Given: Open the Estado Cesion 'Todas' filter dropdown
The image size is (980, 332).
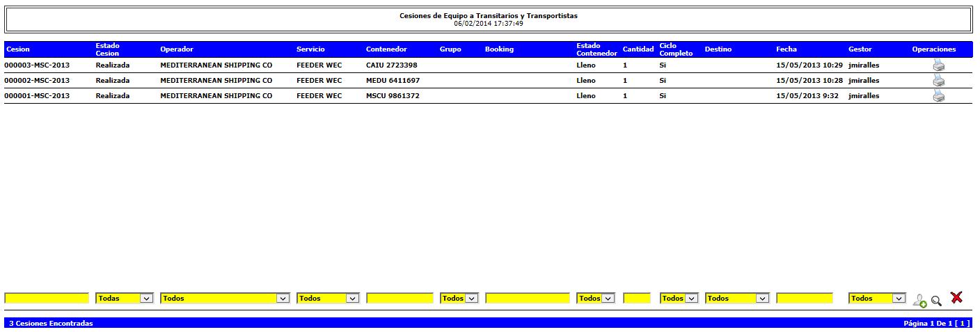Looking at the screenshot, I should click(x=124, y=298).
